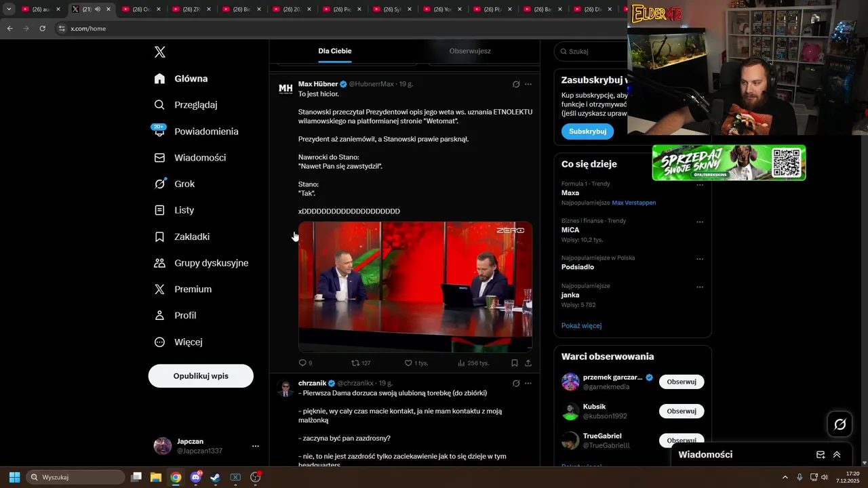
Task: Play the Stanowski interview video
Action: tap(415, 287)
